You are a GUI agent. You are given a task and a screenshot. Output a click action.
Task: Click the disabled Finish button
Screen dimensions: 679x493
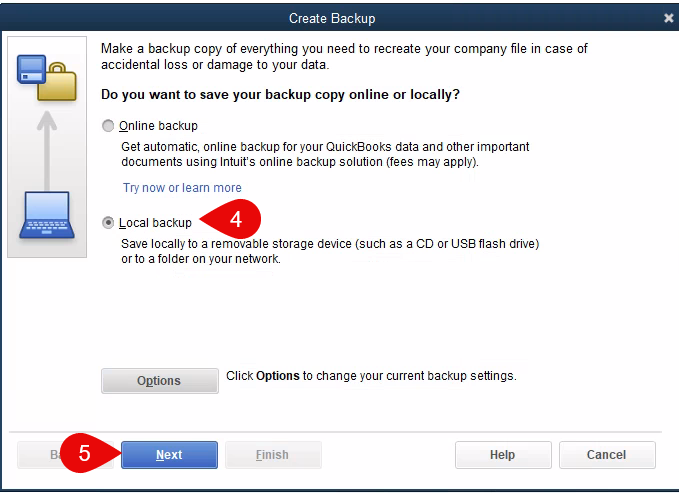click(273, 455)
